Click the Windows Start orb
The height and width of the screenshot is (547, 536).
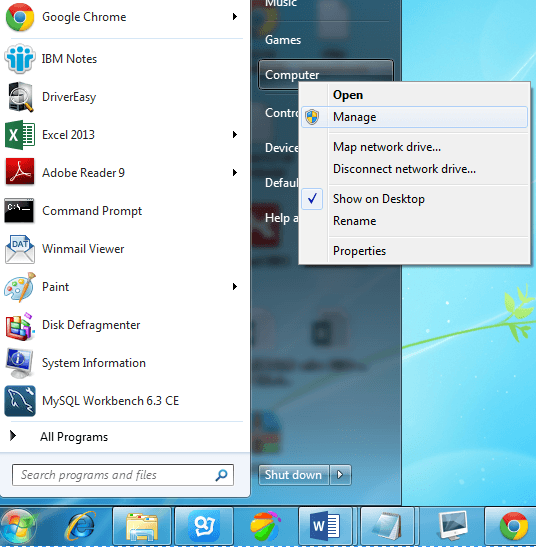tap(17, 527)
